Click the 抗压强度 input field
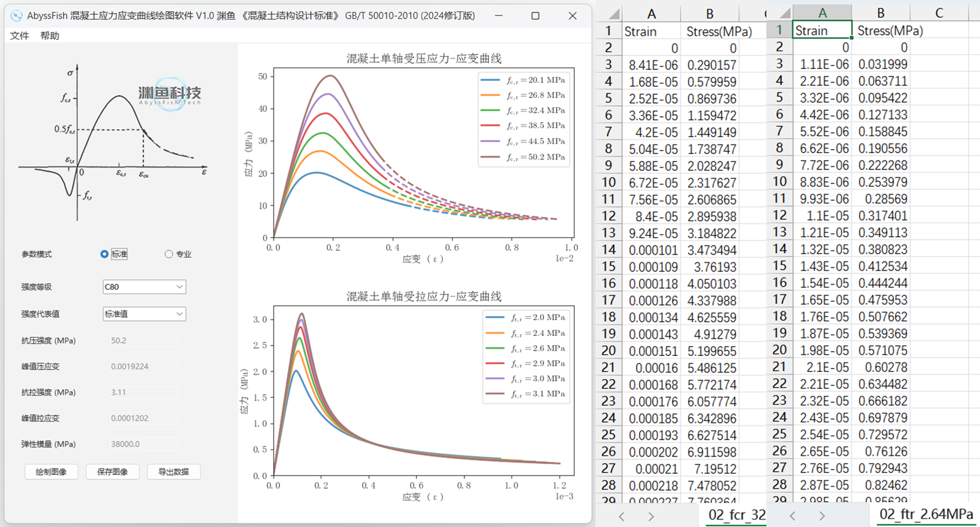 pos(144,340)
